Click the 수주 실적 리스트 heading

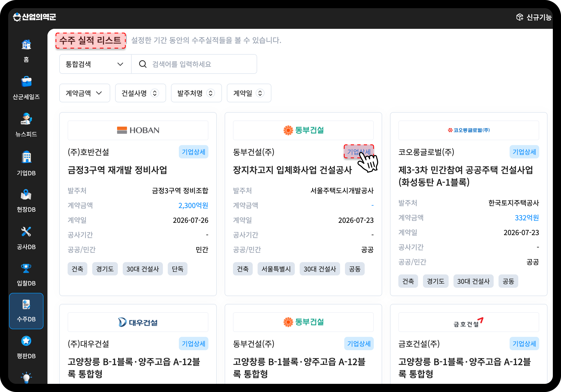[x=90, y=40]
